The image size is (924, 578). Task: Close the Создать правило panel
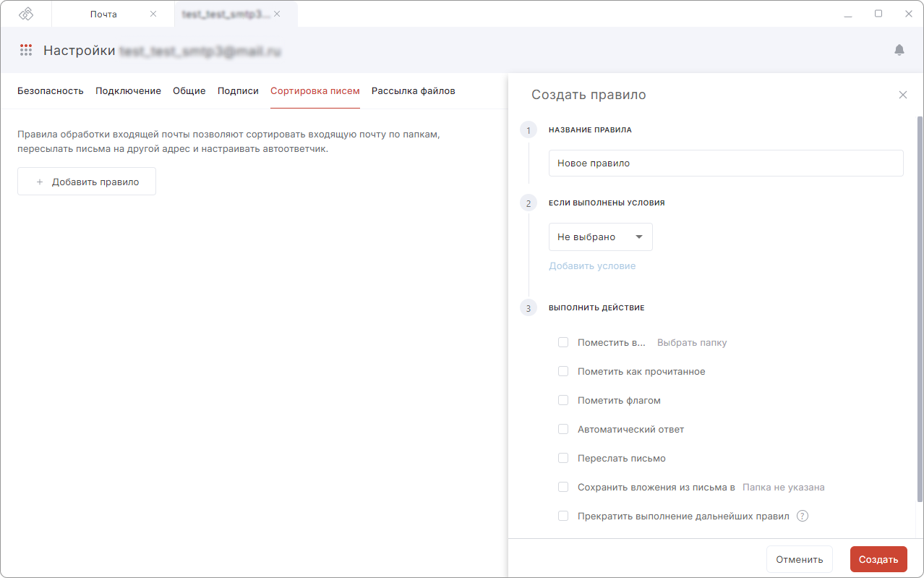pos(902,95)
